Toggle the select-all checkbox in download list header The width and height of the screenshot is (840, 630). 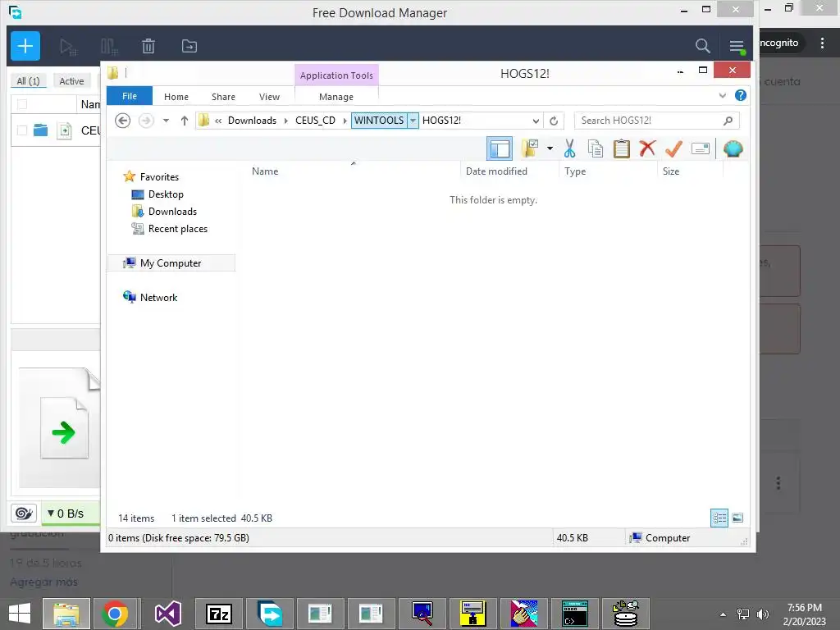22,104
